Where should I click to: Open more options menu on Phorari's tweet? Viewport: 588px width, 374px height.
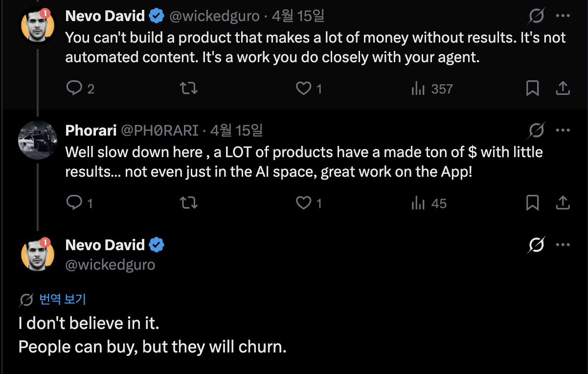click(x=563, y=131)
